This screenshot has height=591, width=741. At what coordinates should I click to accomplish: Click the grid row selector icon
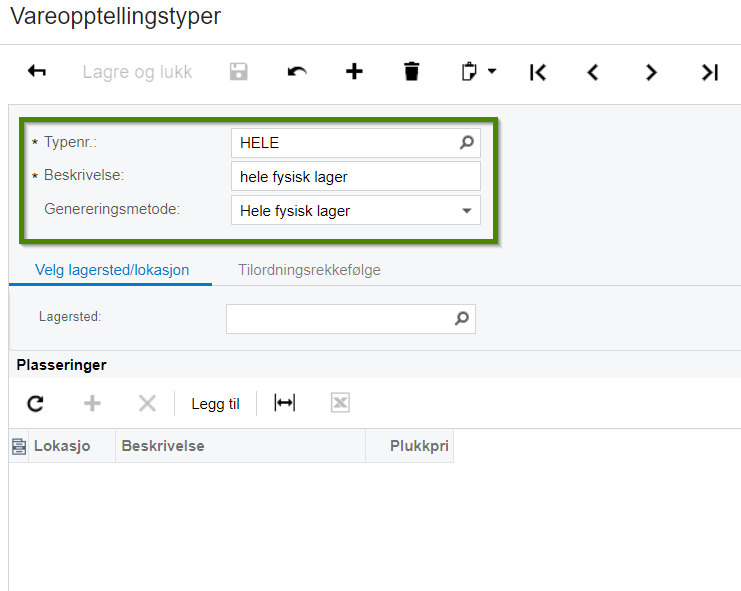pos(19,446)
